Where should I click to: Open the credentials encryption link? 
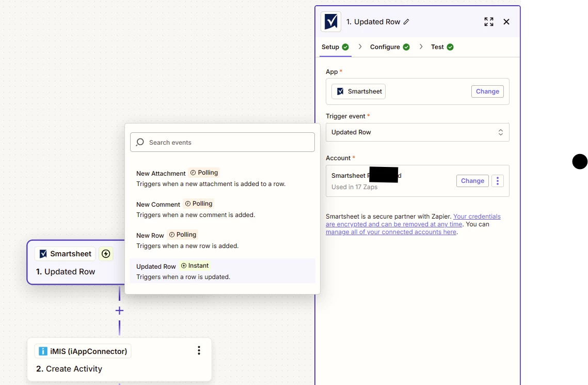[413, 220]
